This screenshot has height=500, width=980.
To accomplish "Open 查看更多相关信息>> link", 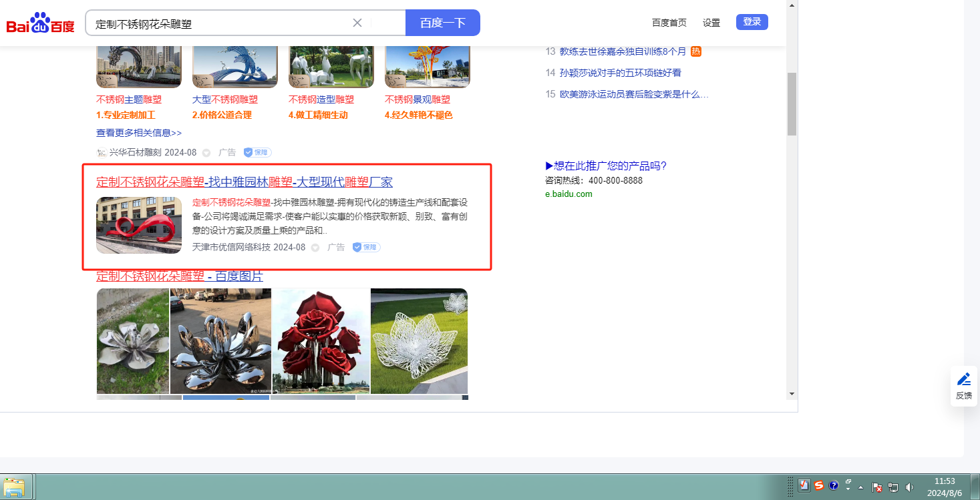I will coord(139,133).
